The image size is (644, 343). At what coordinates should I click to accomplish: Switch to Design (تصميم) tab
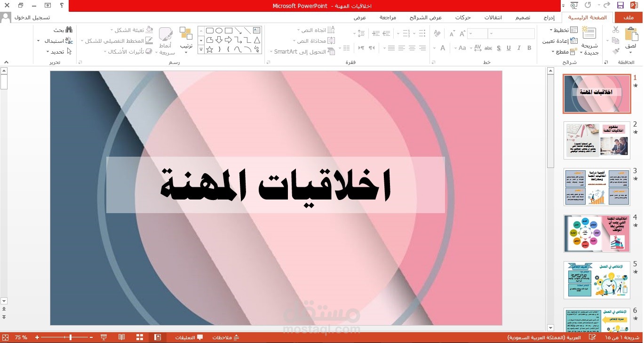(523, 17)
